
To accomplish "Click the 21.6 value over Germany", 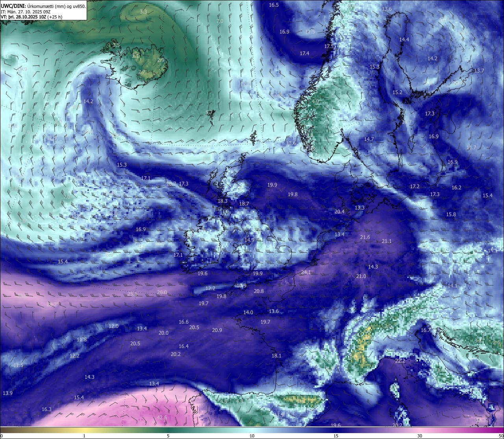I will 365,237.
